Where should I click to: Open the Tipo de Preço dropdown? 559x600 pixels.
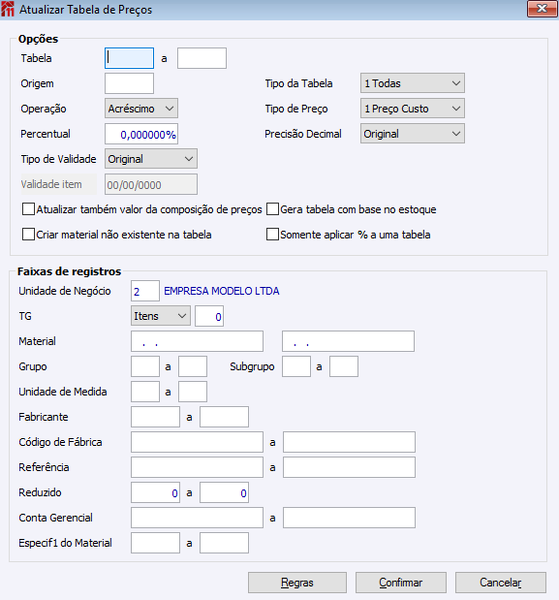pos(412,109)
